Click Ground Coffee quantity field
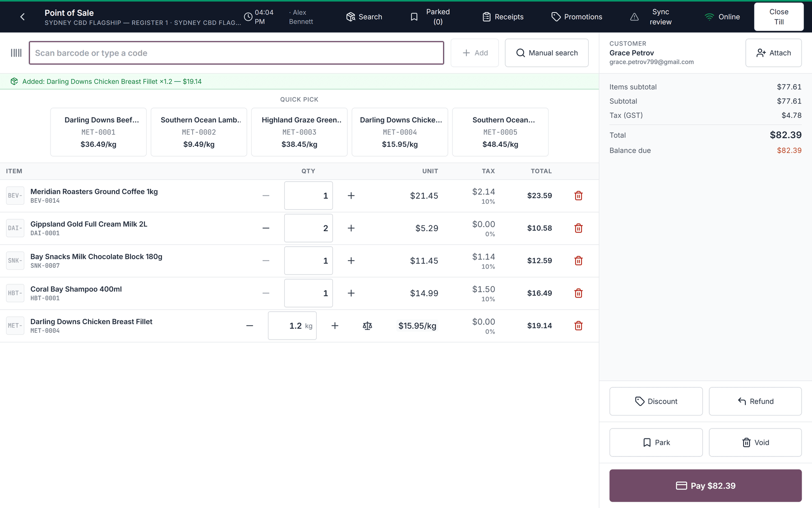Image resolution: width=812 pixels, height=508 pixels. 309,196
